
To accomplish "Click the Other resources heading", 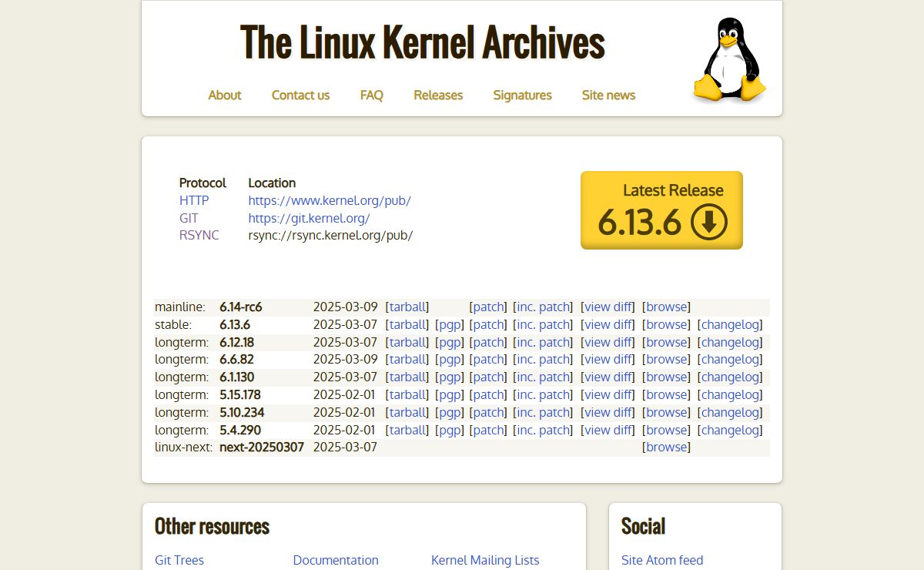I will click(212, 526).
